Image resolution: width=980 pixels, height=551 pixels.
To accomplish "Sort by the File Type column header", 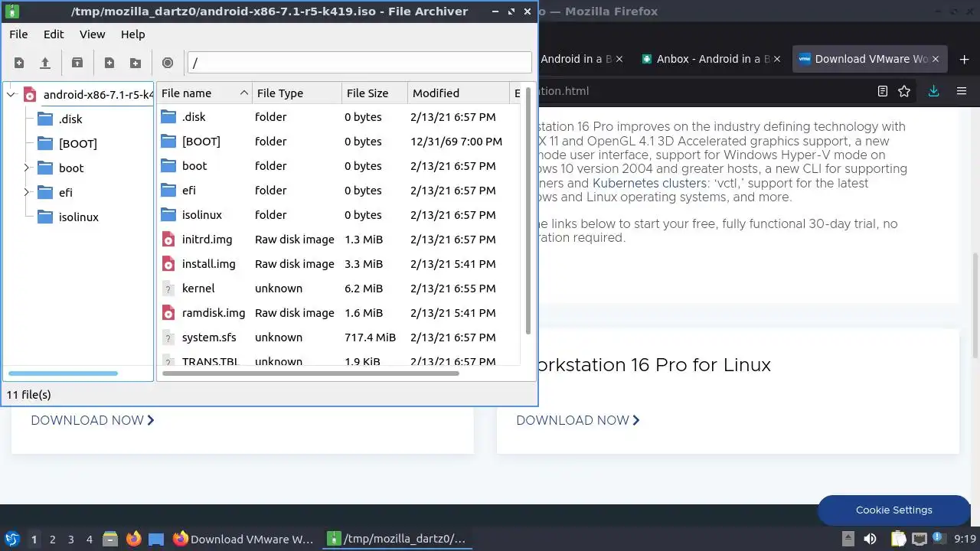I will pyautogui.click(x=297, y=93).
